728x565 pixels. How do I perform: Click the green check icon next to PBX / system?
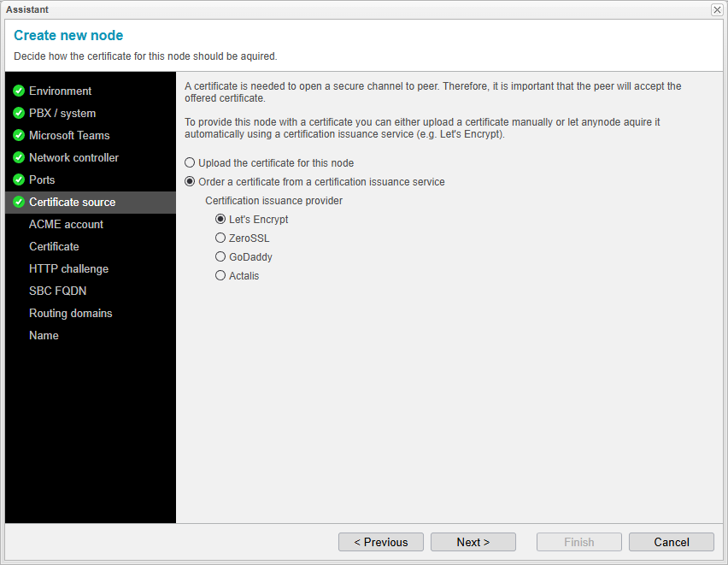tap(19, 114)
